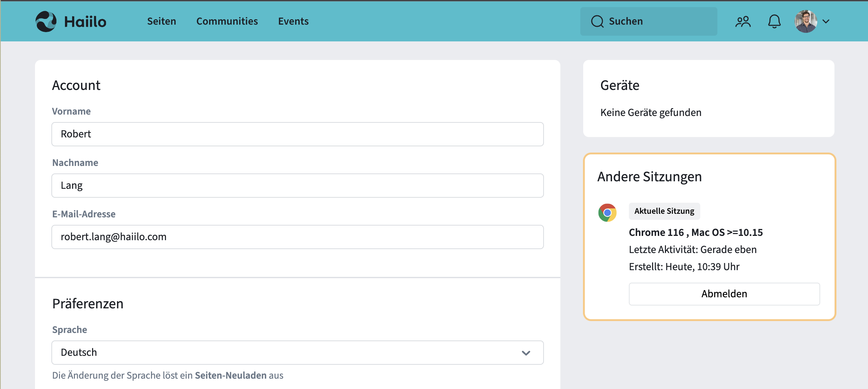The image size is (868, 389).
Task: Open the colleagues people icon
Action: 743,21
